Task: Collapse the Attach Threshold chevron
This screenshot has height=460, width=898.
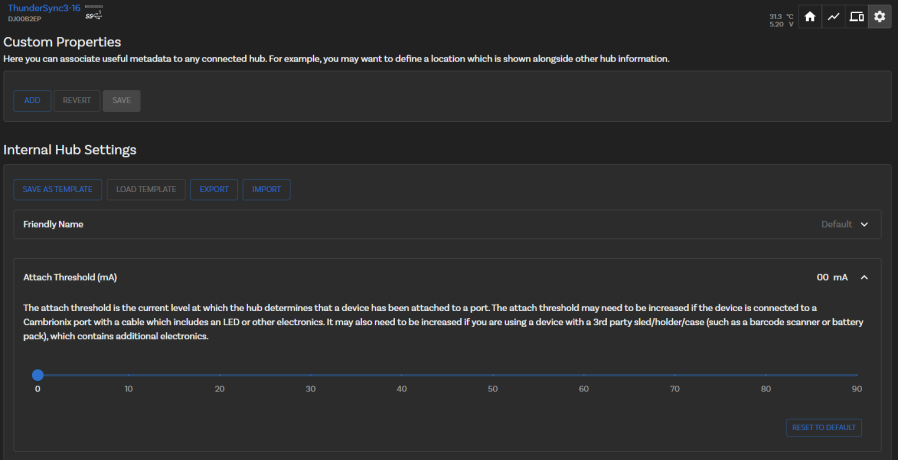Action: coord(864,277)
